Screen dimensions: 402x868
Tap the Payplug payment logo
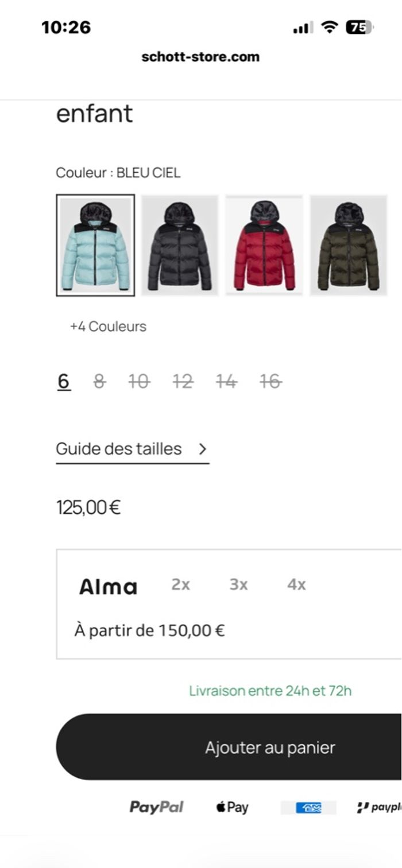pyautogui.click(x=378, y=808)
